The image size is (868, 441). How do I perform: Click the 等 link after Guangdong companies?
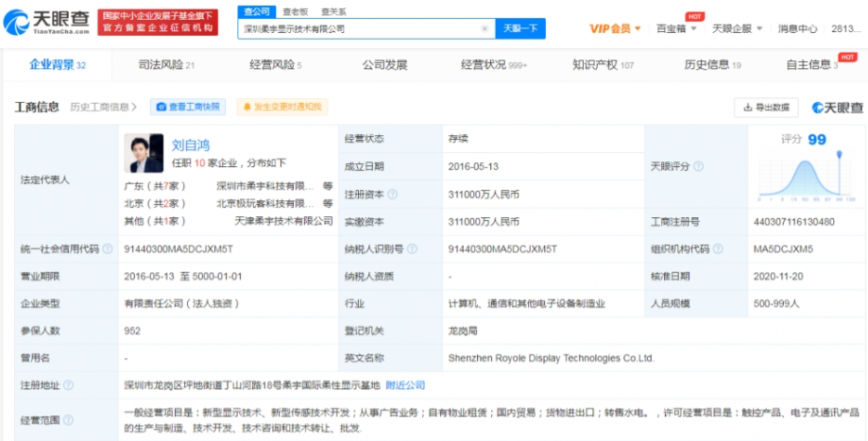coord(329,186)
